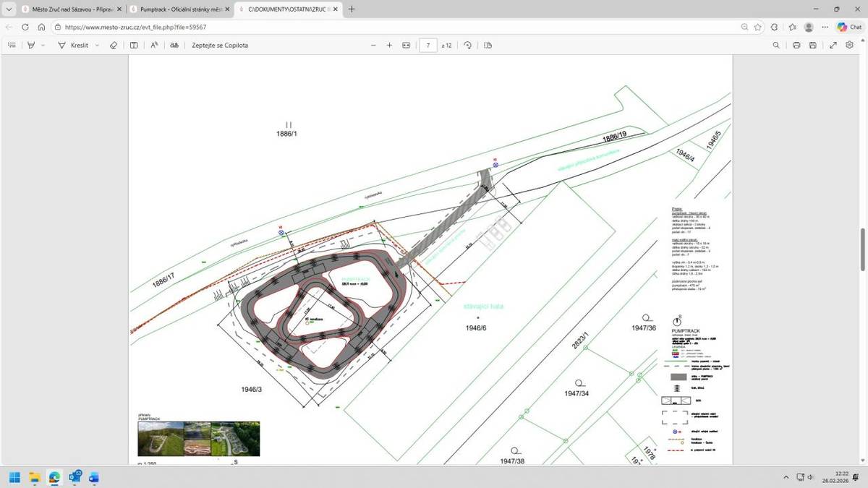Image resolution: width=868 pixels, height=488 pixels.
Task: Expand the Kreslit (Draw) options dropdown
Action: point(97,45)
